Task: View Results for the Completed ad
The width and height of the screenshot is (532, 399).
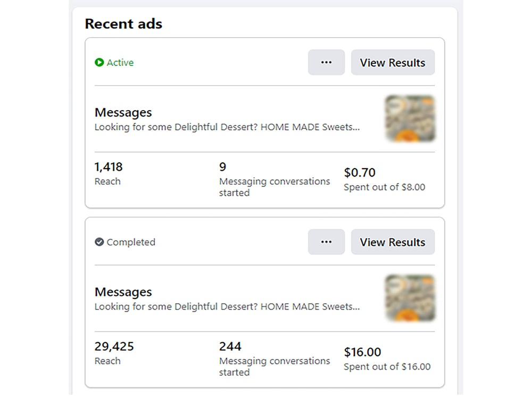Action: 393,242
